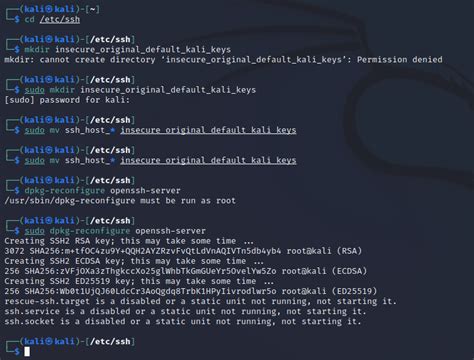Click the 'ssh.service is a disabled' line
Image resolution: width=474 pixels, height=360 pixels.
(x=186, y=311)
